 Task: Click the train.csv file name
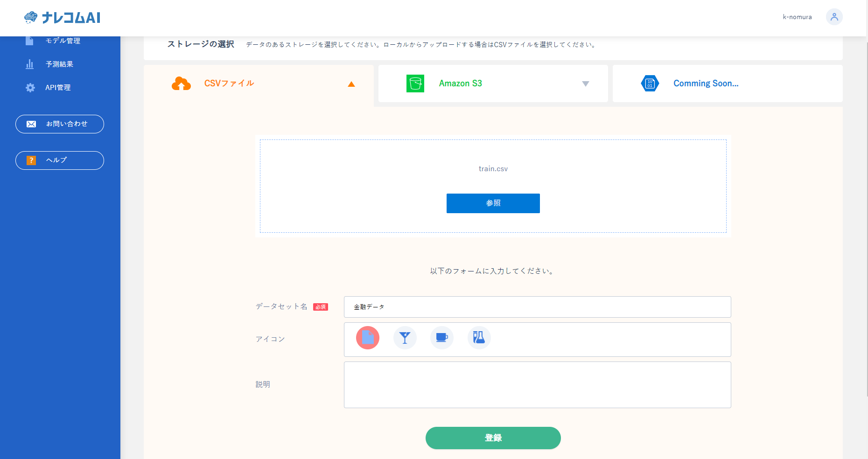click(x=493, y=169)
